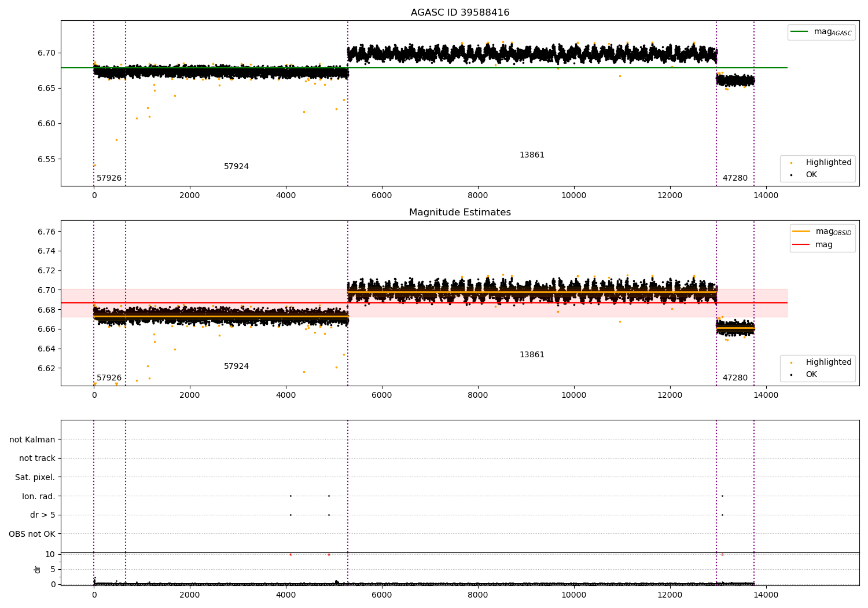
Task: Click the 6.60 y-axis tick label
Action: (46, 124)
